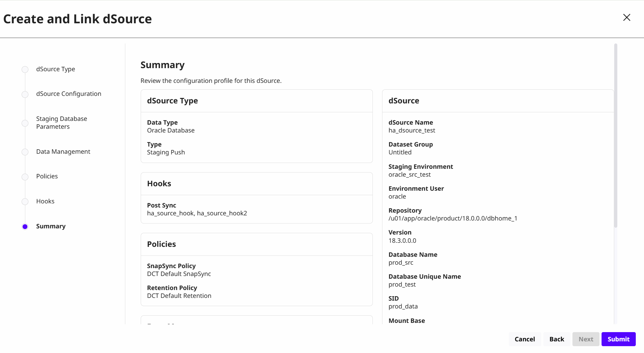Viewport: 644px width, 353px height.
Task: Select the 'Staging Push' type value
Action: [x=166, y=152]
